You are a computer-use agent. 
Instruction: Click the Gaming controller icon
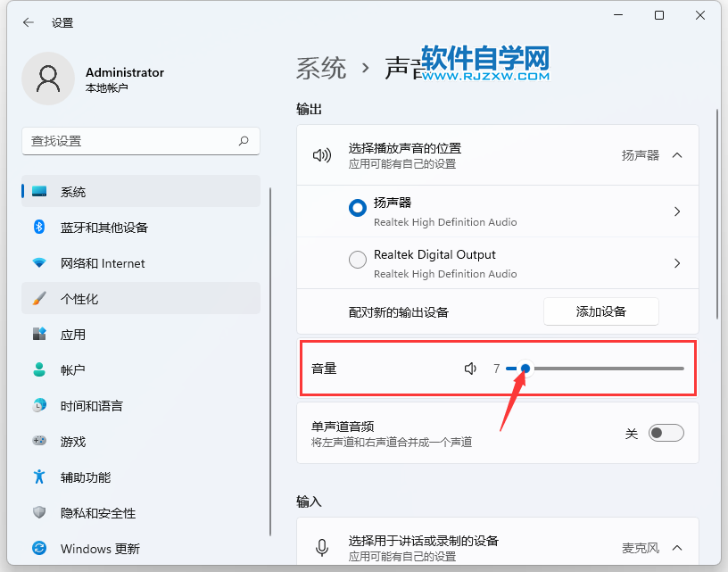39,441
